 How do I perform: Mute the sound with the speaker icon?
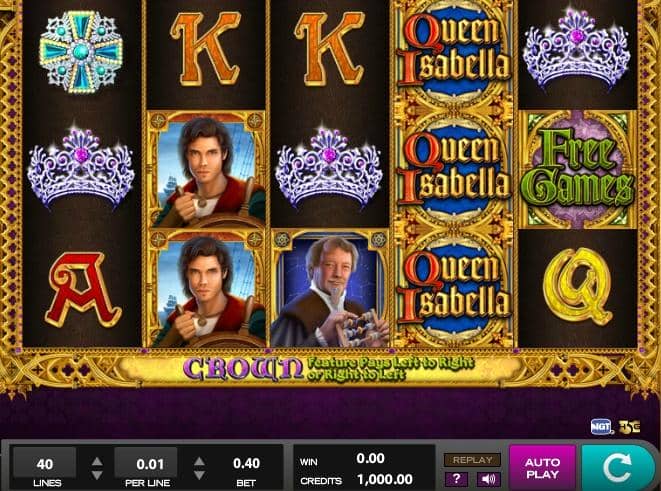pos(489,479)
